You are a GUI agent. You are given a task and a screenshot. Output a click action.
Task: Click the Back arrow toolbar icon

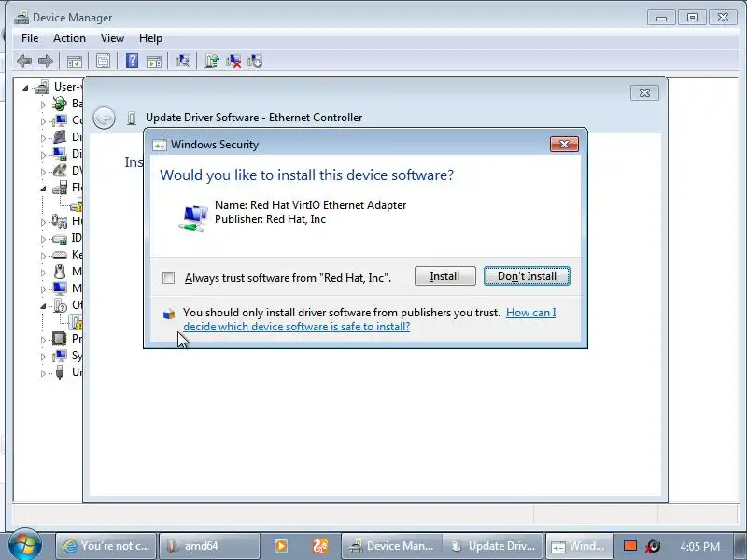pos(24,61)
